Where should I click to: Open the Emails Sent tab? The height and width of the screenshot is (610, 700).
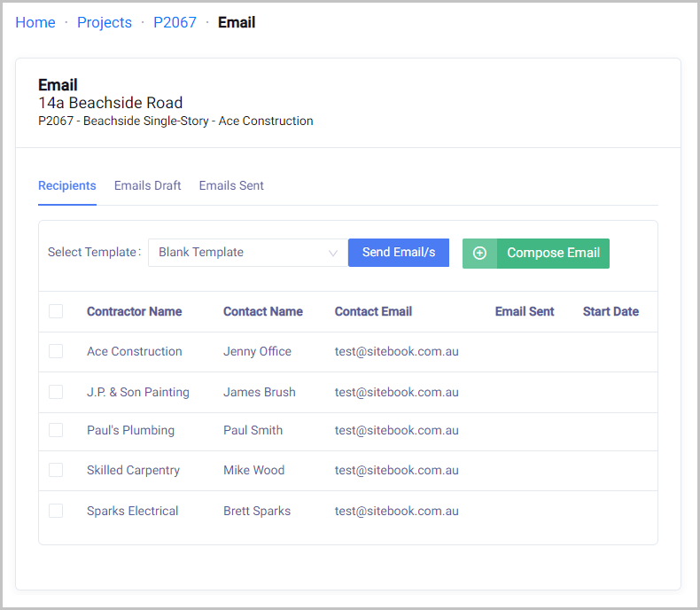(231, 185)
